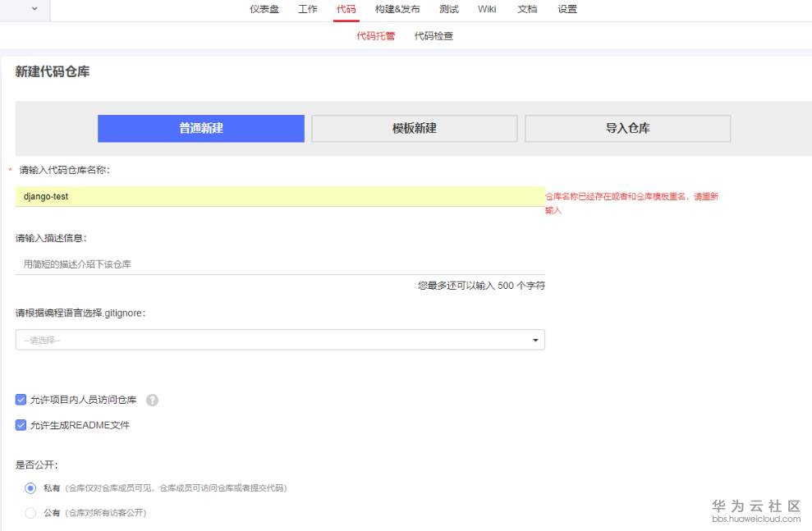Click the repository name field showing django-test
812x531 pixels.
279,196
